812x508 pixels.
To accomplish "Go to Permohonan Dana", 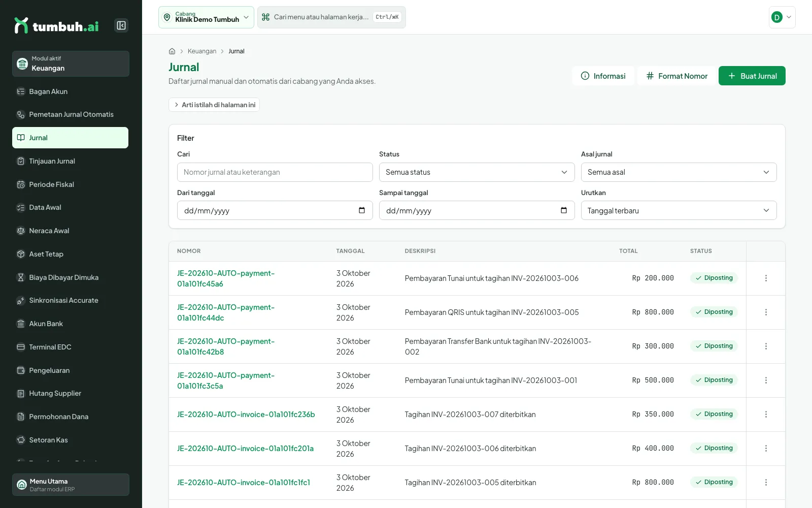I will [70, 417].
